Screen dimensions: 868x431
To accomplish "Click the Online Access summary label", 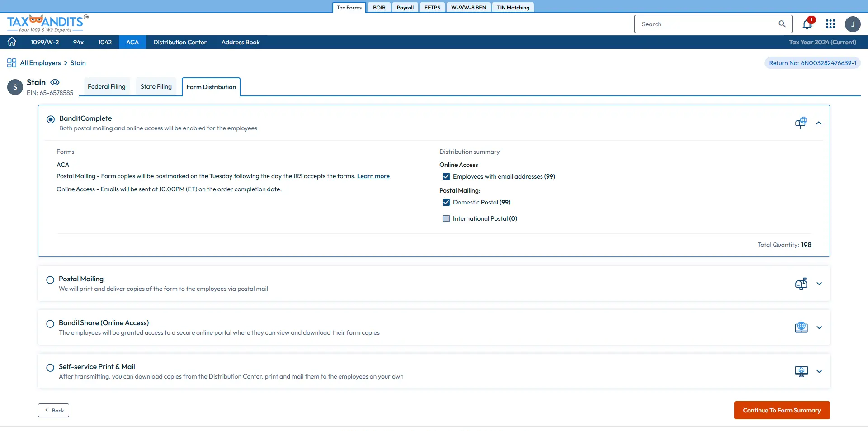I will 458,165.
